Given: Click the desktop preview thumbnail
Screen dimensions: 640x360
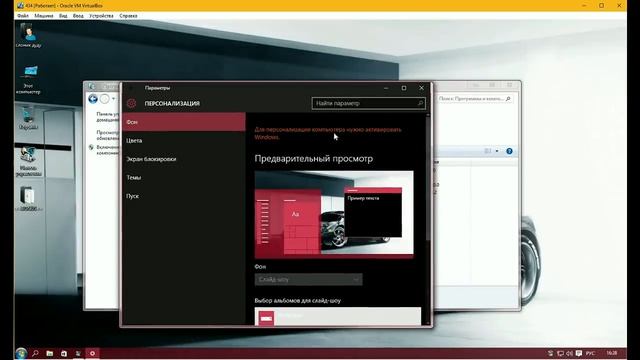Looking at the screenshot, I should 334,215.
